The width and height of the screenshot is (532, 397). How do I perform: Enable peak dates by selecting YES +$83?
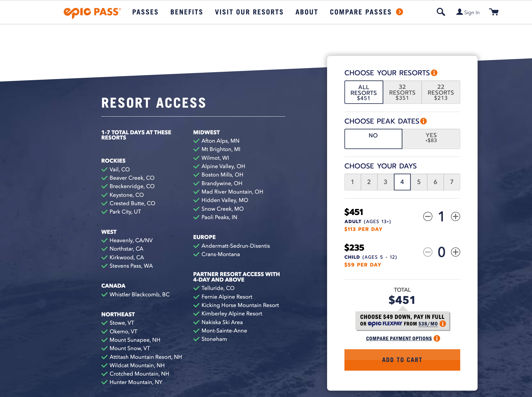[x=431, y=139]
